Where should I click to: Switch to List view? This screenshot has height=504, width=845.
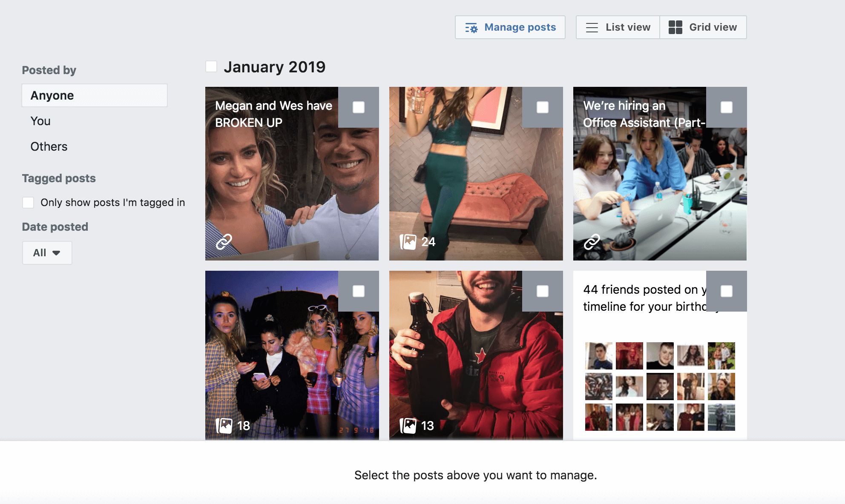(x=618, y=27)
